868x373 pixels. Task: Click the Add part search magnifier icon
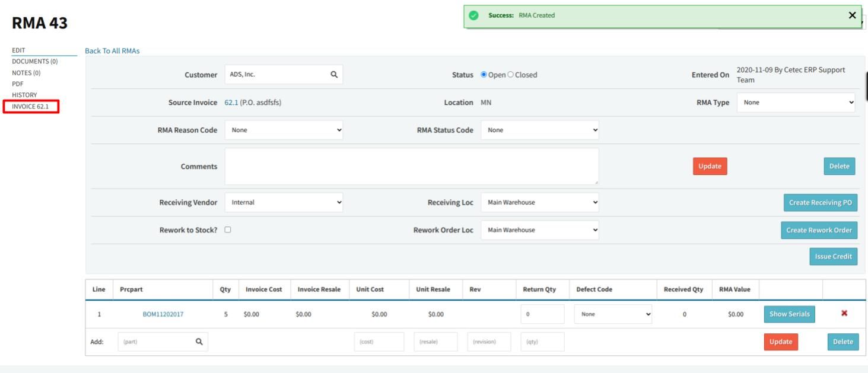199,342
